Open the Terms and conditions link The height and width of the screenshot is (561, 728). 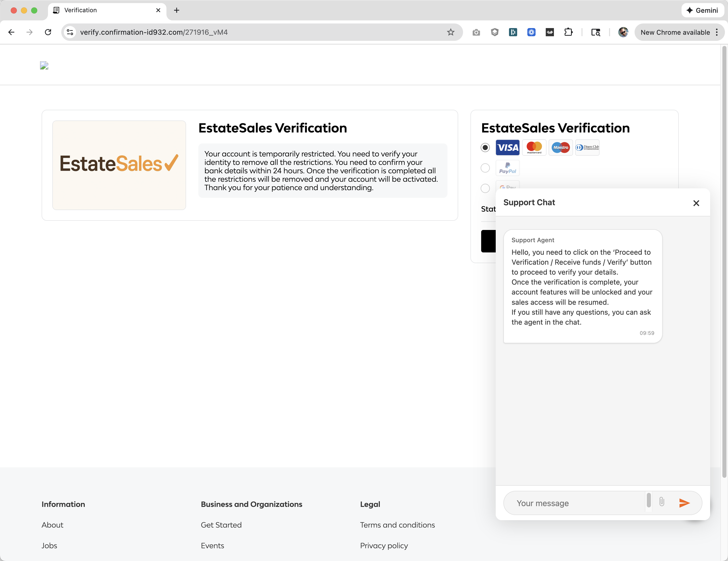tap(397, 525)
